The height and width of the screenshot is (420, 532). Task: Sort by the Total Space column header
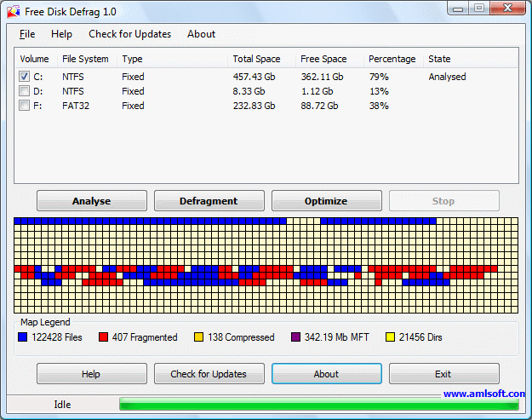point(256,59)
